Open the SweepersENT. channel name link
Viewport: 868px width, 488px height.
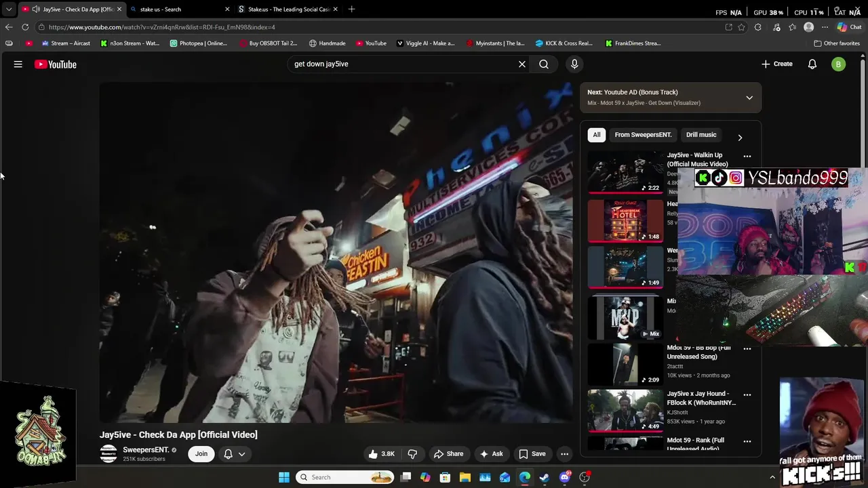point(146,450)
